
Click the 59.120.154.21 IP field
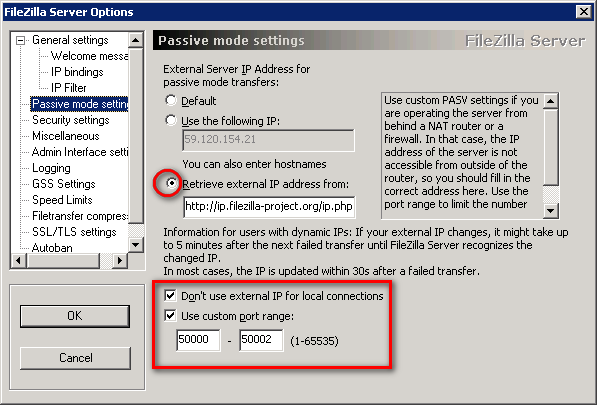(268, 140)
